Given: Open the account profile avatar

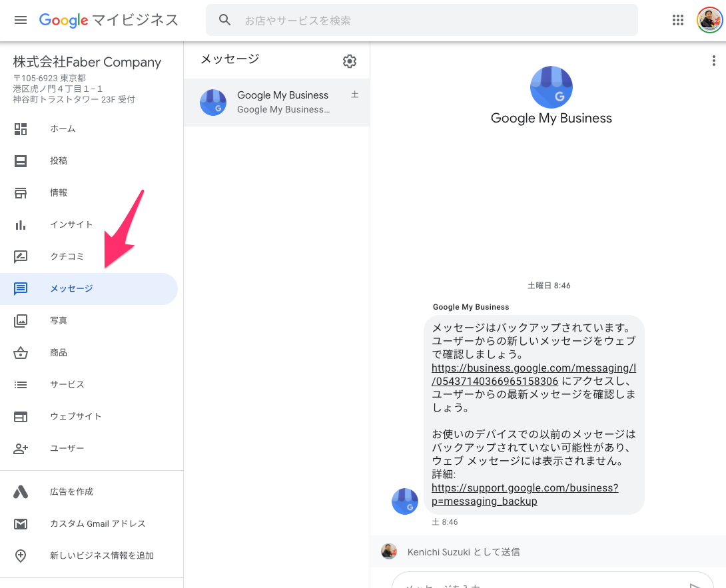Looking at the screenshot, I should 709,20.
